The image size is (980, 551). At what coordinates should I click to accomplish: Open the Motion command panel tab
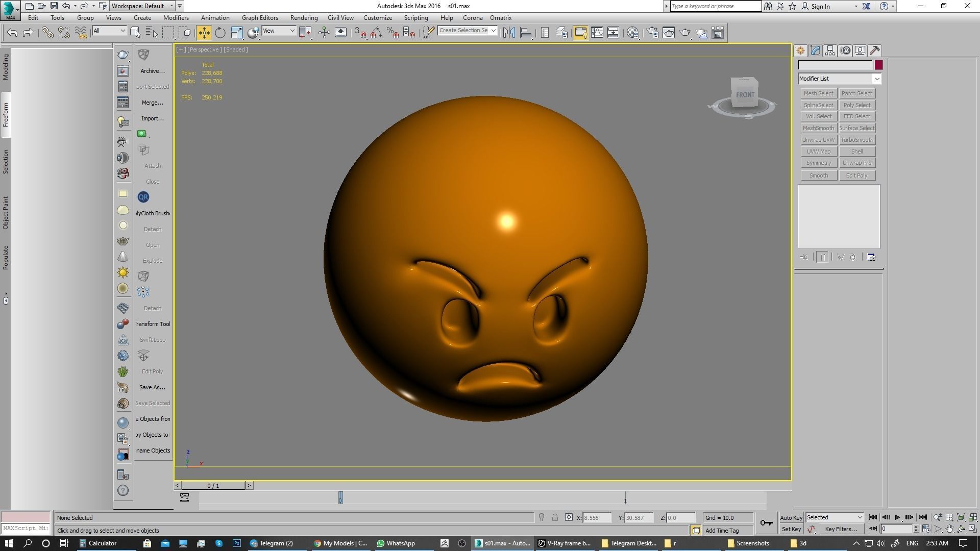pyautogui.click(x=845, y=51)
